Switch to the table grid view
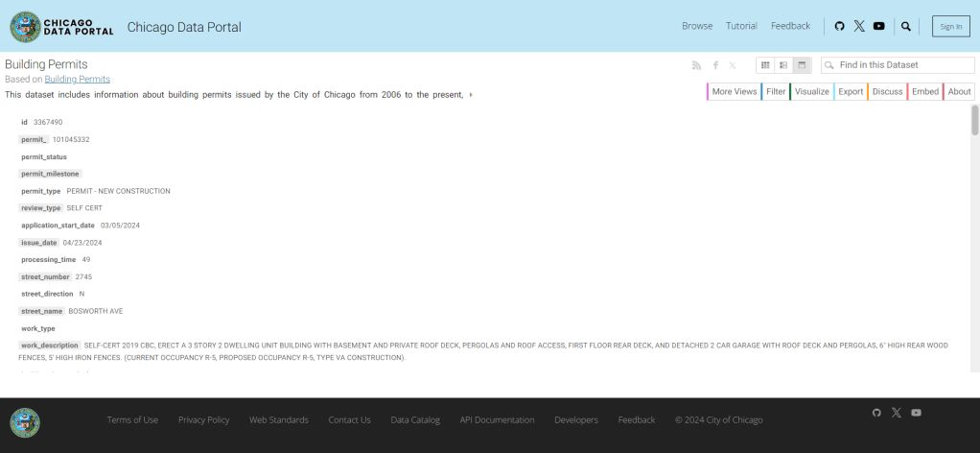This screenshot has height=453, width=980. (765, 65)
